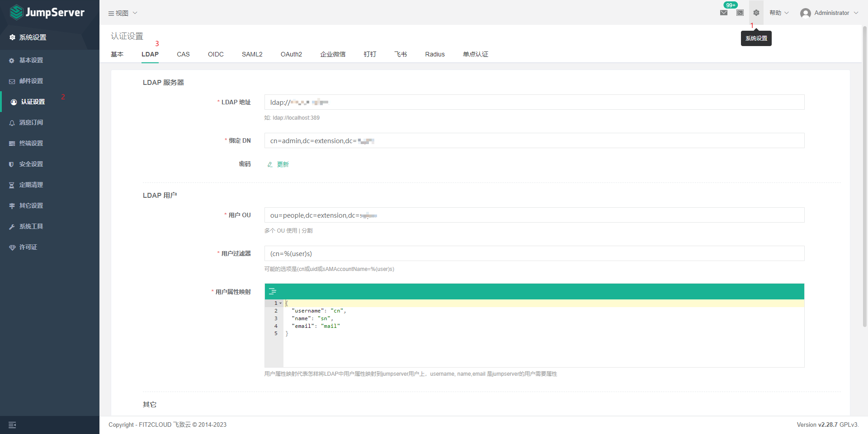Click the bell icon beside 消息订阅
Viewport: 868px width, 434px height.
pyautogui.click(x=12, y=123)
